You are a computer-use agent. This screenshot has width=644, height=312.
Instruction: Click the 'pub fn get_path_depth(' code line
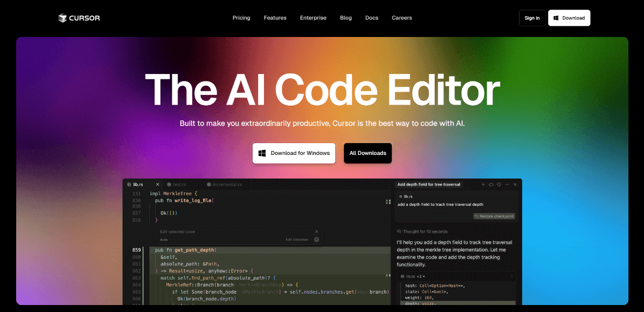186,250
